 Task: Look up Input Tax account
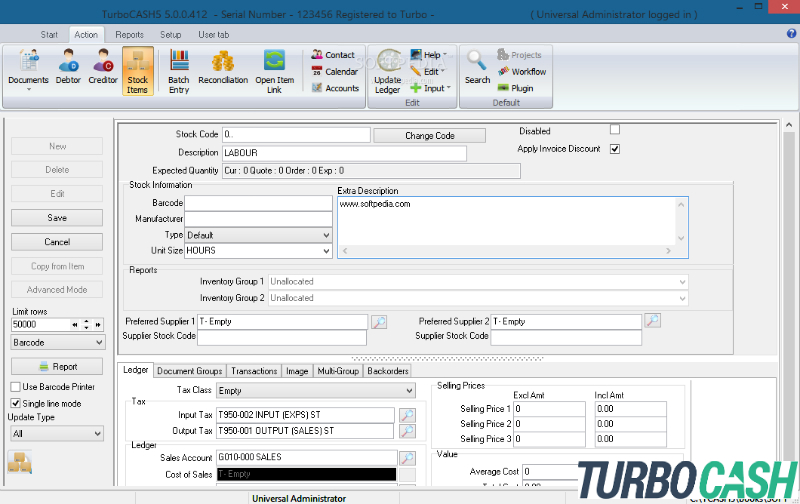407,415
